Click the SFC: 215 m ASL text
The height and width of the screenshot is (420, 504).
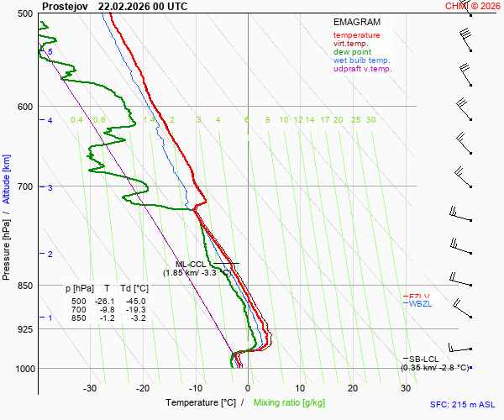pyautogui.click(x=465, y=404)
